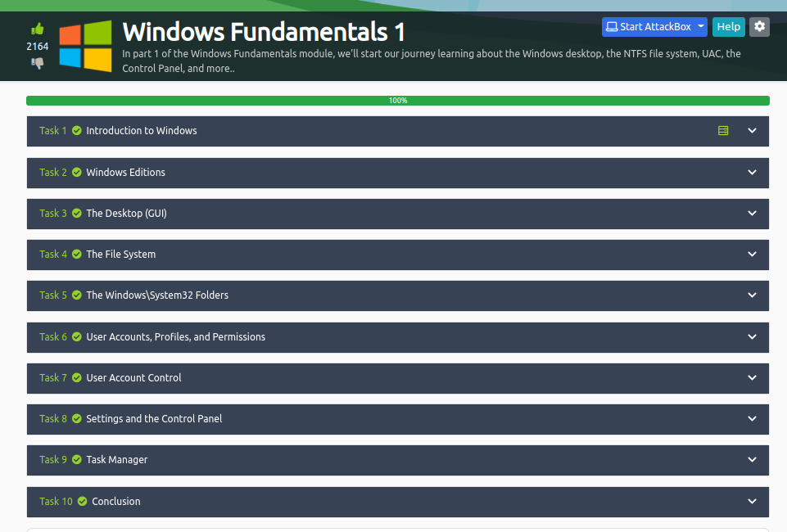Click the thumbs down dislike icon

click(x=37, y=63)
